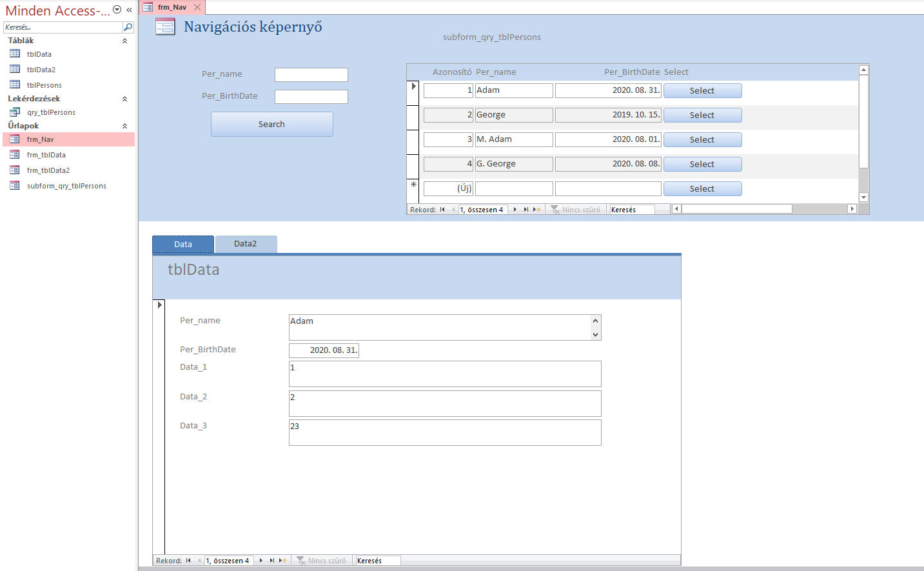Click Select button for M. Adam row
This screenshot has width=924, height=571.
tap(702, 139)
